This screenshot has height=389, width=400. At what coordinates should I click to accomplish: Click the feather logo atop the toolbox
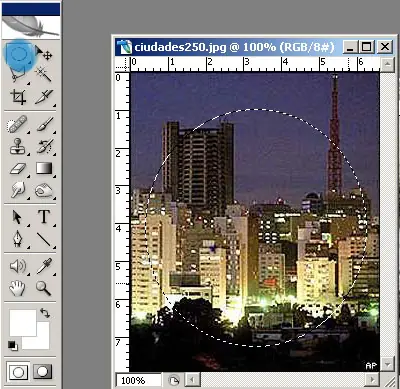click(31, 27)
